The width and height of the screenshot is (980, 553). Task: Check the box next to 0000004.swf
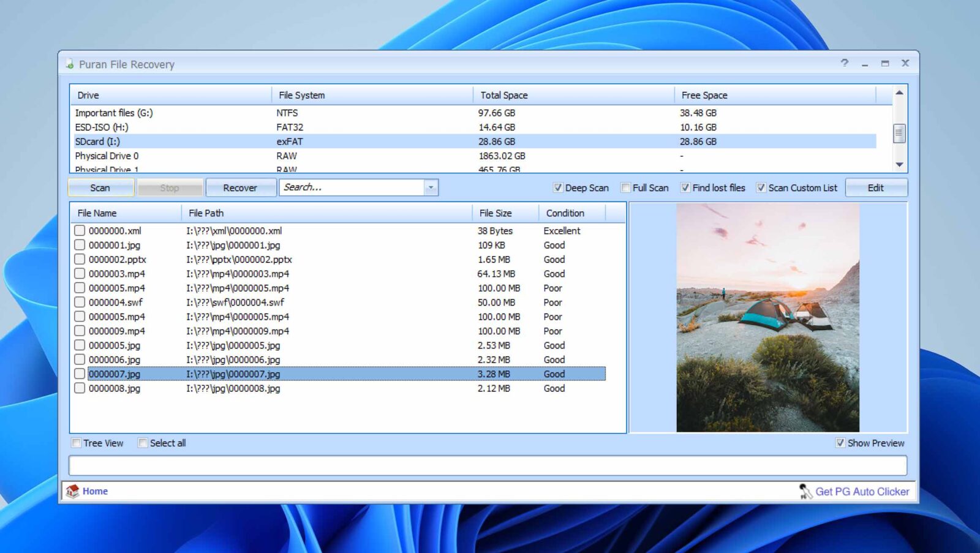[80, 302]
